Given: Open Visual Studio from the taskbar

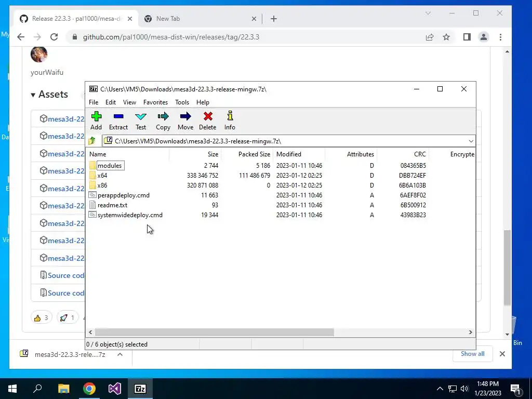Looking at the screenshot, I should [115, 389].
